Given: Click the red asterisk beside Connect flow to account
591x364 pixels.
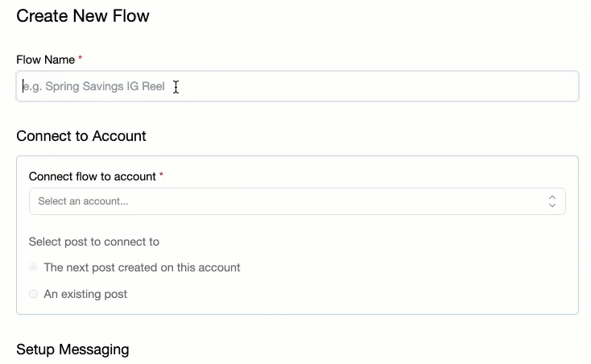Looking at the screenshot, I should point(161,175).
